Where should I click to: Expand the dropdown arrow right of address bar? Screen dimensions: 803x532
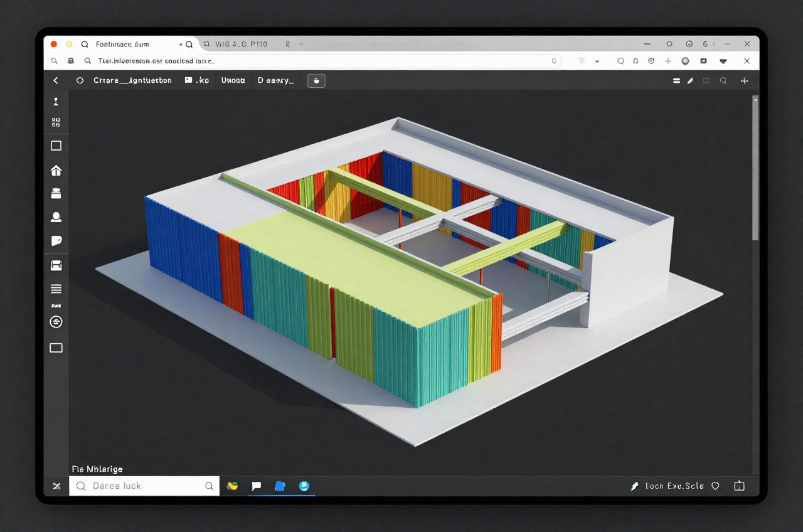tap(597, 61)
